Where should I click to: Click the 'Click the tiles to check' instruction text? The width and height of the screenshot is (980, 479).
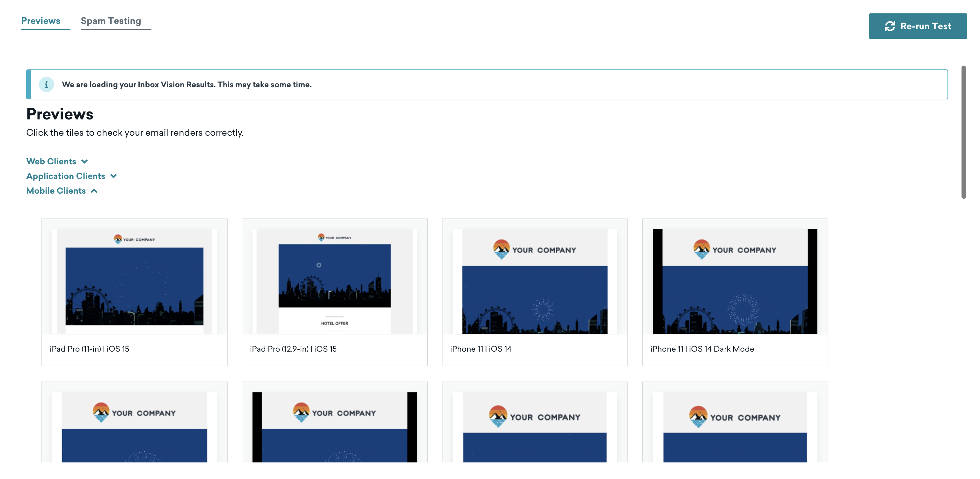[x=135, y=133]
